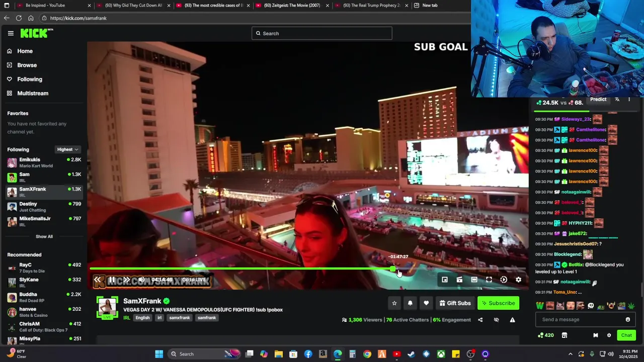
Task: Open Multistream in sidebar
Action: click(x=28, y=93)
